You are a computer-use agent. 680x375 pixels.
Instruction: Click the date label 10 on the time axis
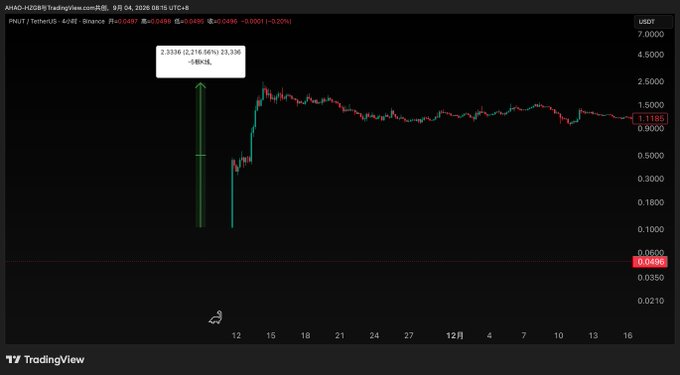(x=559, y=336)
